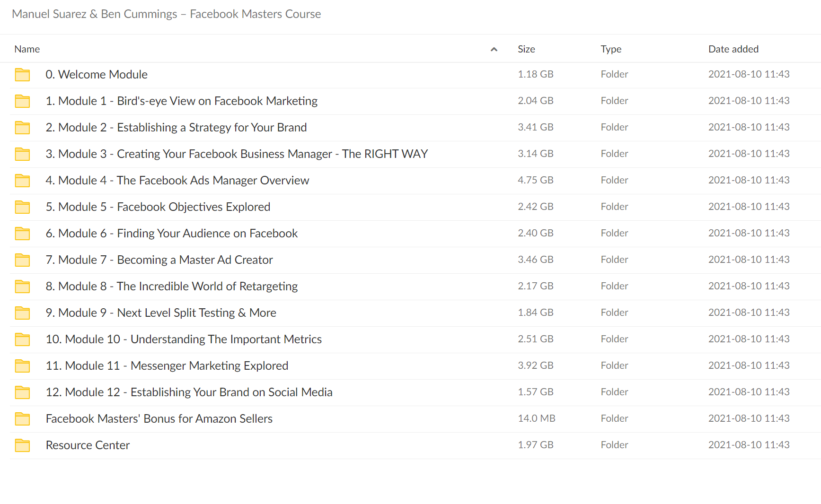Click the 2.42 GB size value
The height and width of the screenshot is (504, 821).
pos(536,207)
